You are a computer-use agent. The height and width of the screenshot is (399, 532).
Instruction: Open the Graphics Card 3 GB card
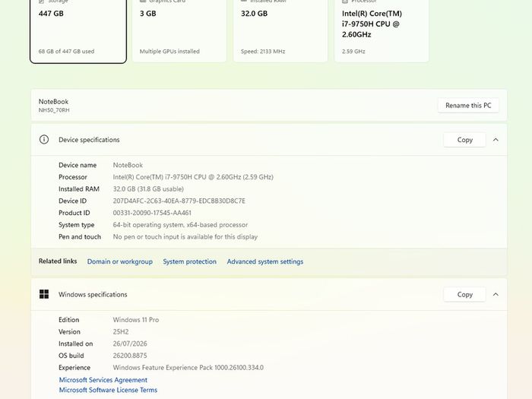click(179, 31)
